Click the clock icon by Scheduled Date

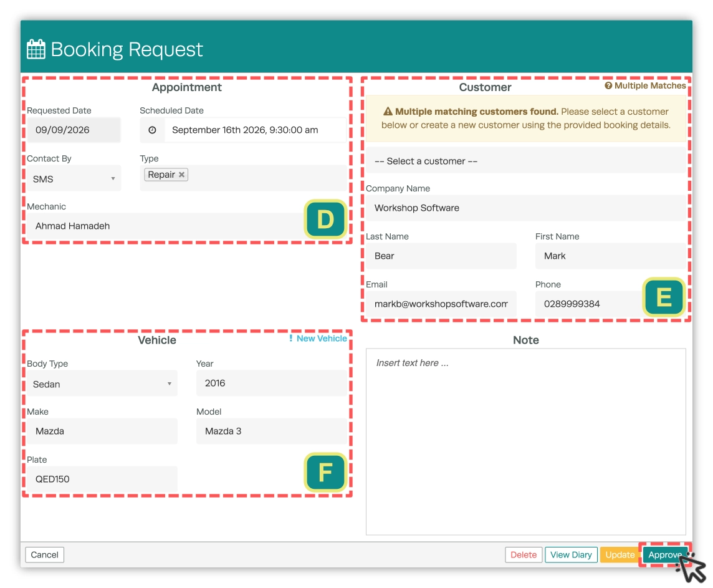[x=152, y=130]
